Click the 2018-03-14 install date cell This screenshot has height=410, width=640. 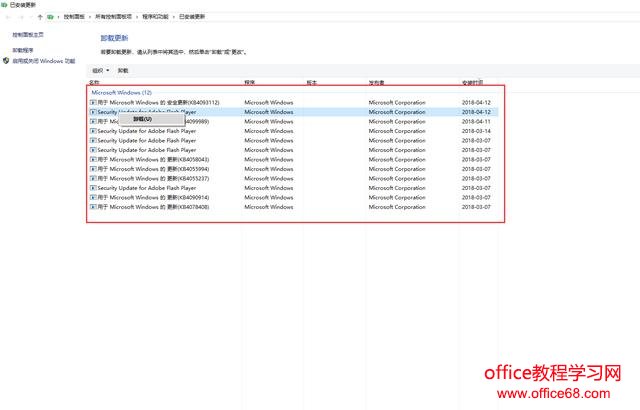[476, 131]
